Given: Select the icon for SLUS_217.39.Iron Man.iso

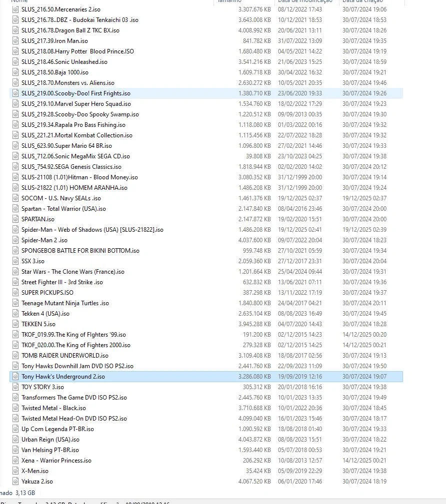Looking at the screenshot, I should click(x=15, y=41).
